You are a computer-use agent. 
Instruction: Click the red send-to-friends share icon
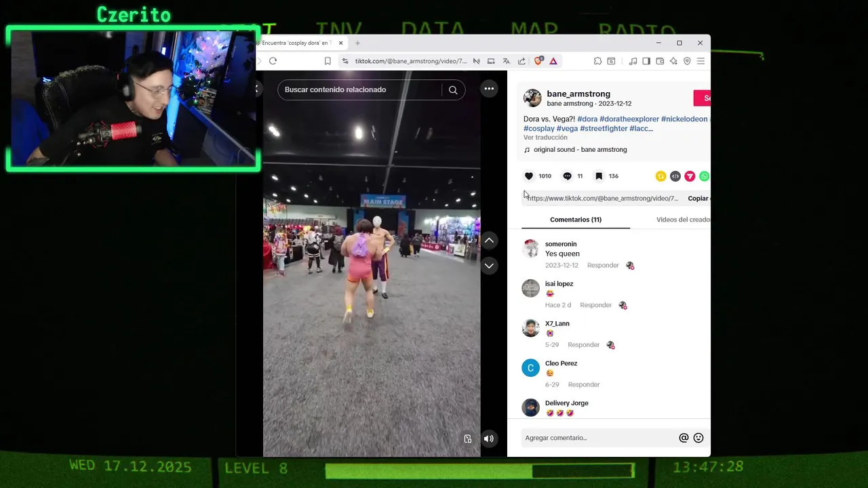690,176
